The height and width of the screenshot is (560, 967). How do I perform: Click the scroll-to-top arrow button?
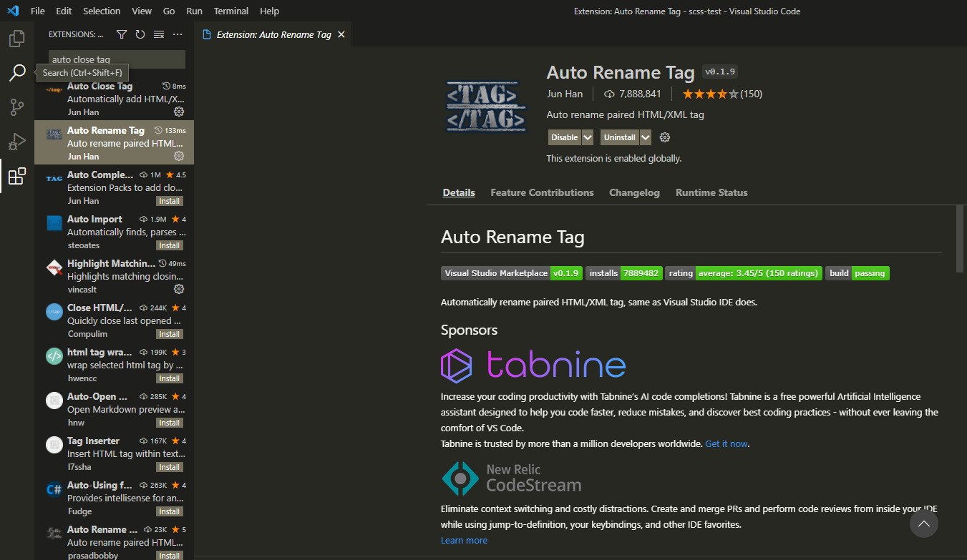pyautogui.click(x=923, y=524)
